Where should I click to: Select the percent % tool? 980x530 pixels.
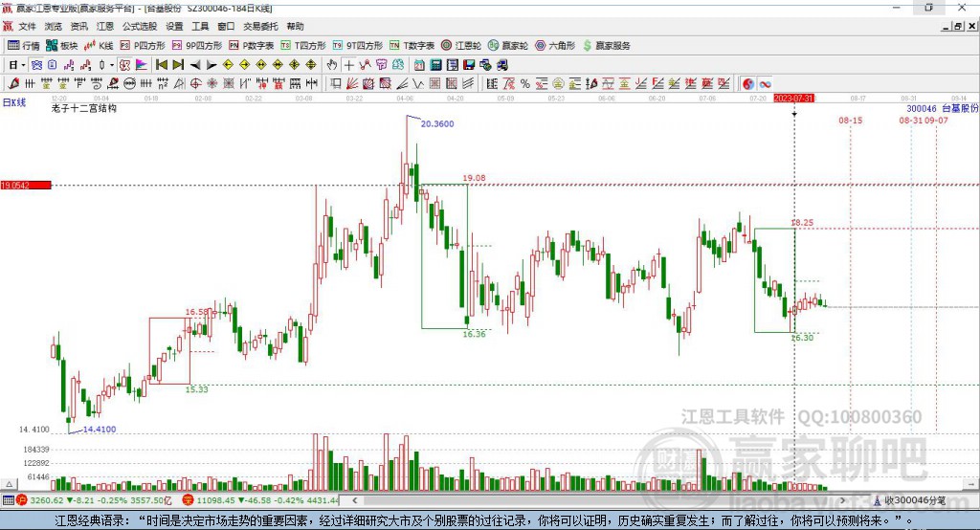(x=525, y=83)
